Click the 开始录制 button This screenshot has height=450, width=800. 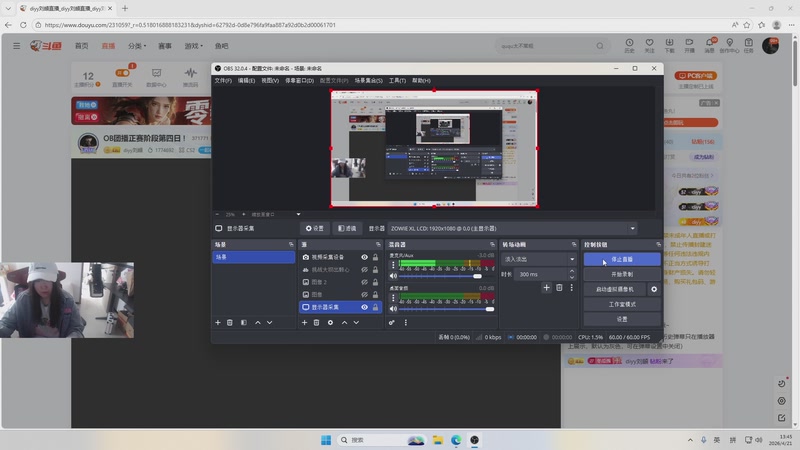(622, 274)
